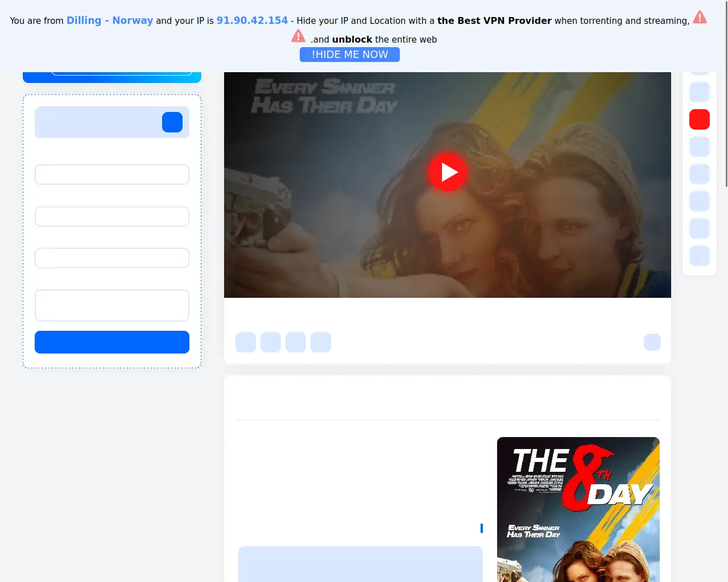The height and width of the screenshot is (582, 728).
Task: Click the page's vertical scrollbar thumb
Action: pos(726,94)
